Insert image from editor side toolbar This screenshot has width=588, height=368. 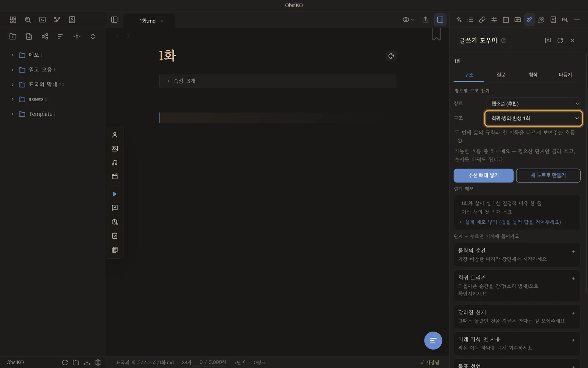click(115, 149)
